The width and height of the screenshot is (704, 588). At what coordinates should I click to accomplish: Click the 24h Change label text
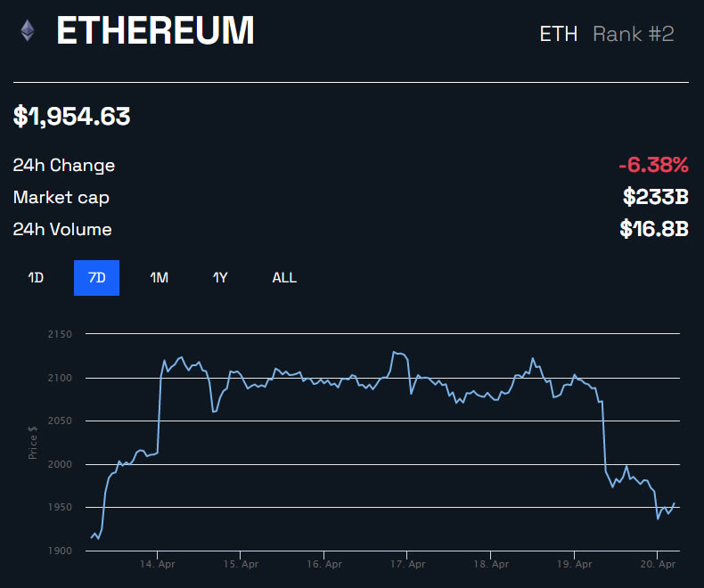coord(64,165)
